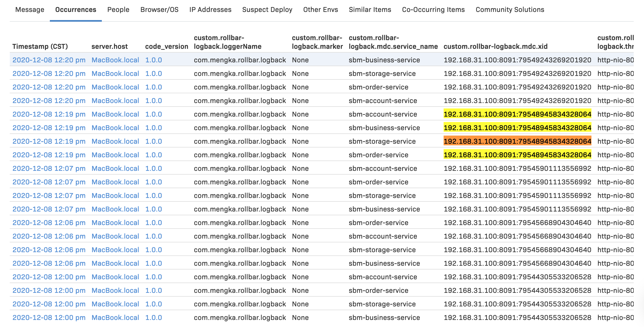The image size is (644, 327).
Task: Click the orange highlighted xid cell
Action: coord(517,141)
